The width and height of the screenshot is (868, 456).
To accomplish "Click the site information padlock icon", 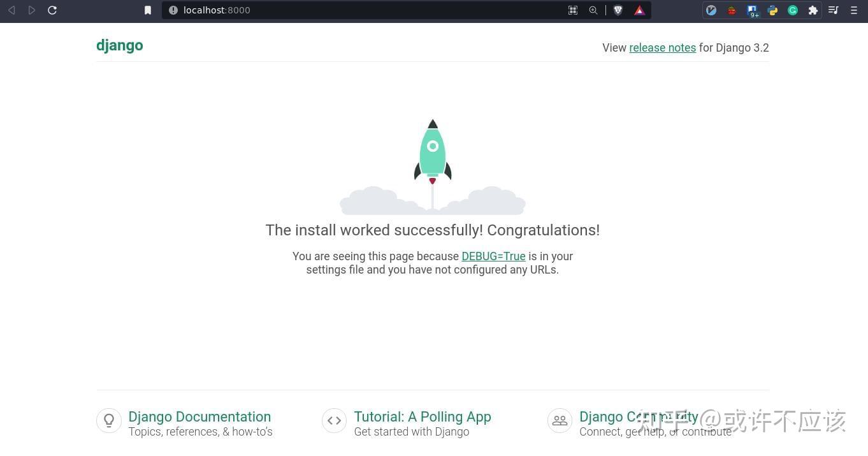I will pos(173,10).
